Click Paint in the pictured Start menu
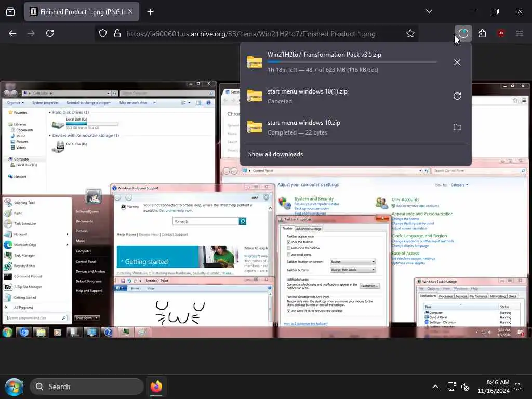This screenshot has width=532, height=399. (18, 213)
